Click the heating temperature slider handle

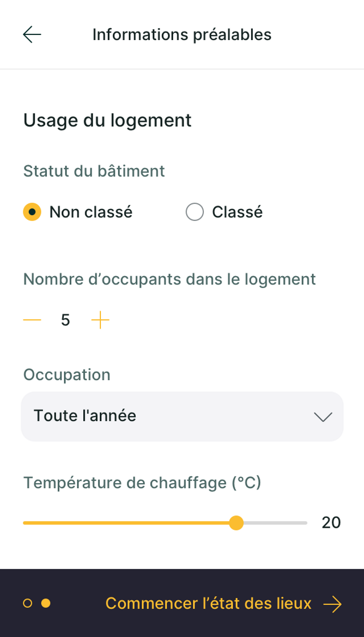coord(237,523)
